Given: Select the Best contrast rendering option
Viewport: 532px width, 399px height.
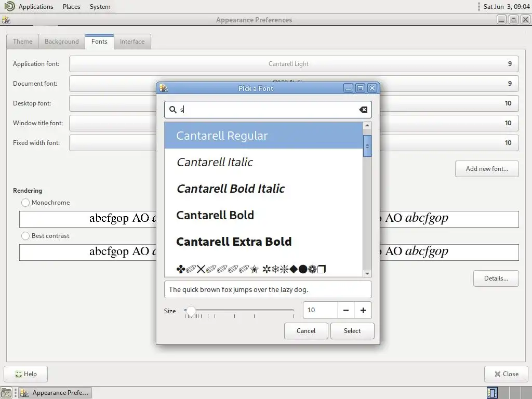Looking at the screenshot, I should point(25,236).
